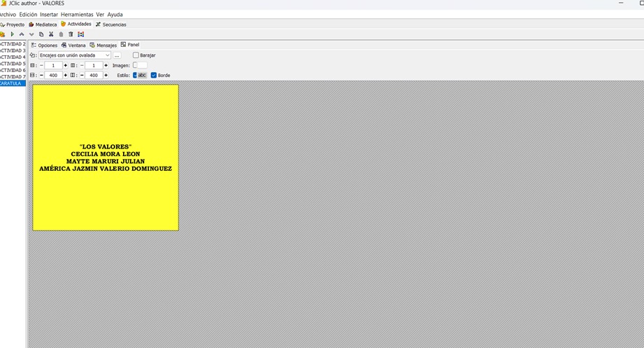This screenshot has width=644, height=348.
Task: Toggle the Imagen checkbox
Action: pyautogui.click(x=136, y=65)
